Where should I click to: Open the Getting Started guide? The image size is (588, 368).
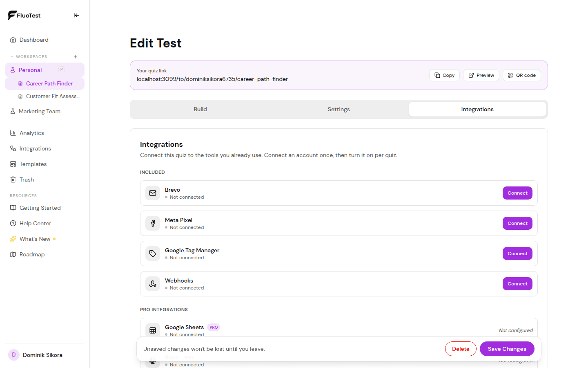click(45, 208)
